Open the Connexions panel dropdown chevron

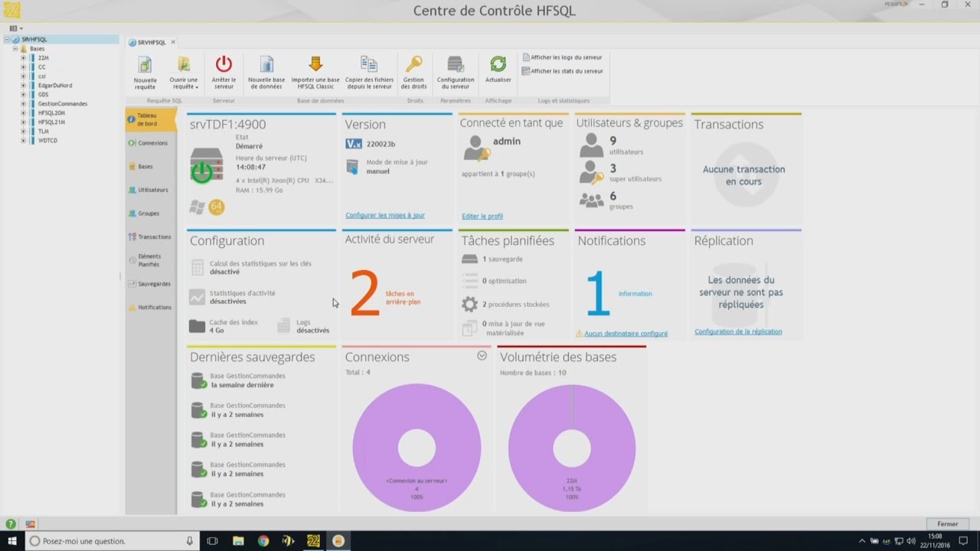click(x=482, y=355)
